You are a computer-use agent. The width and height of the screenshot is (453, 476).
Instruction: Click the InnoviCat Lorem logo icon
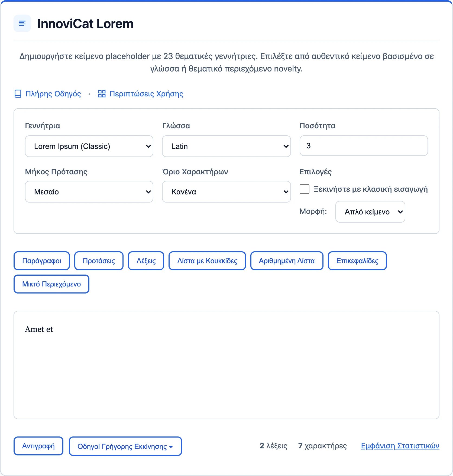[x=22, y=23]
